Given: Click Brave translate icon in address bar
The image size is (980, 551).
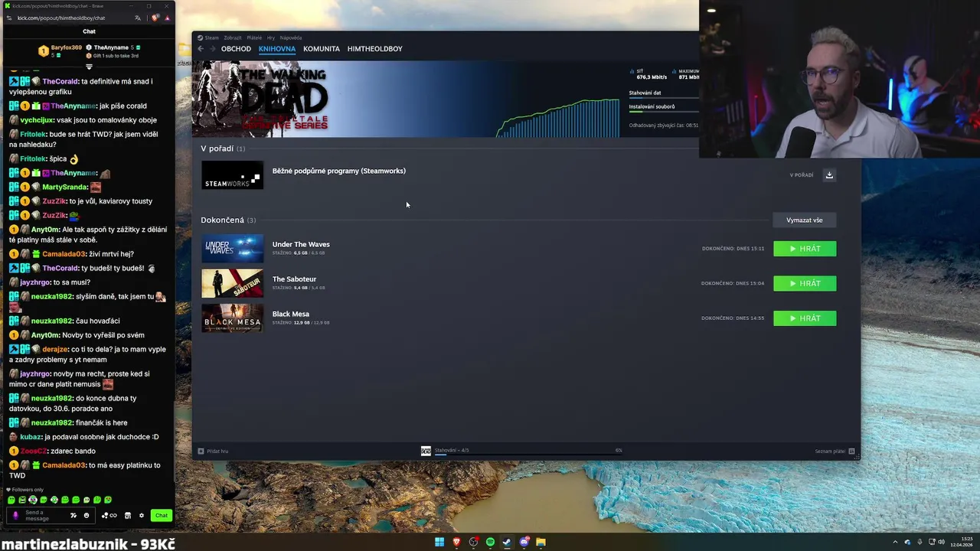Looking at the screenshot, I should click(138, 18).
